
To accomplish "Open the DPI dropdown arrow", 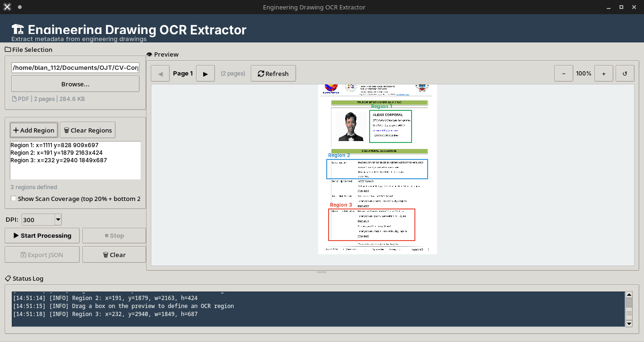I will click(x=58, y=219).
